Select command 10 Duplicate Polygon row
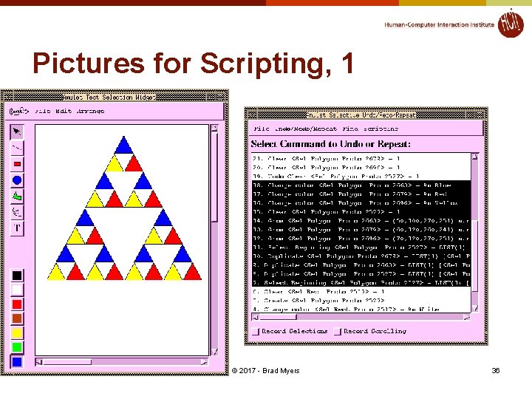532x399 pixels. 361,256
